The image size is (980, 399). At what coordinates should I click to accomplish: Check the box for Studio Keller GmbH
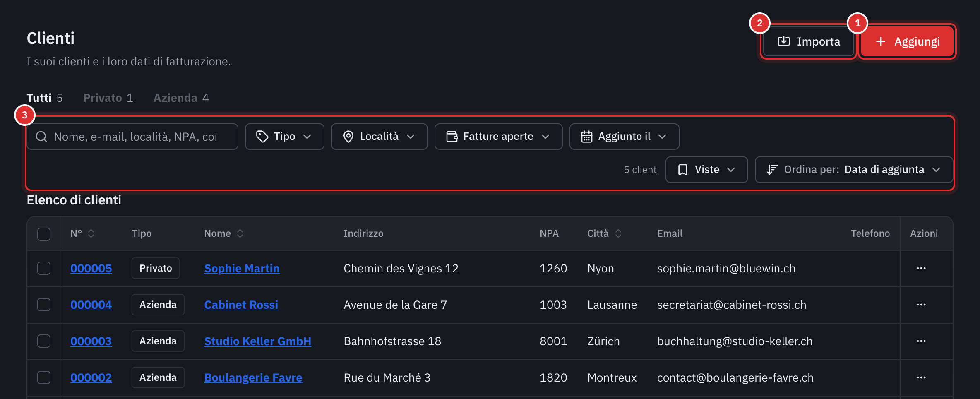point(44,341)
